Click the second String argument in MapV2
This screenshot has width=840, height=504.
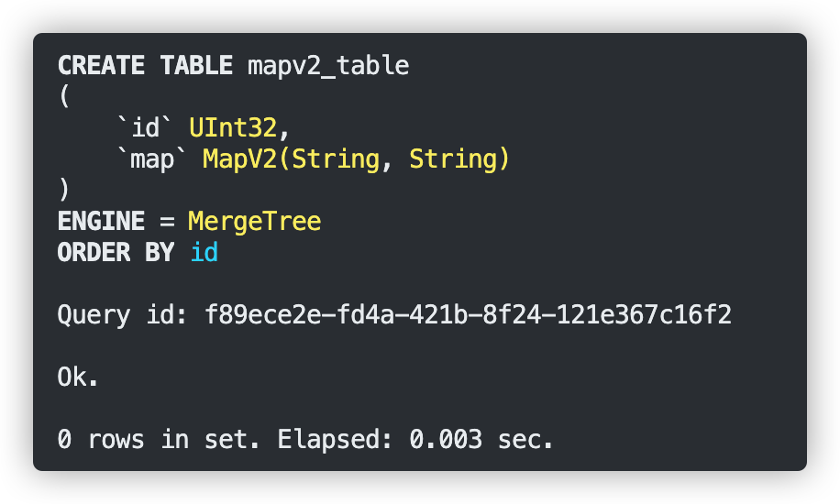click(453, 159)
